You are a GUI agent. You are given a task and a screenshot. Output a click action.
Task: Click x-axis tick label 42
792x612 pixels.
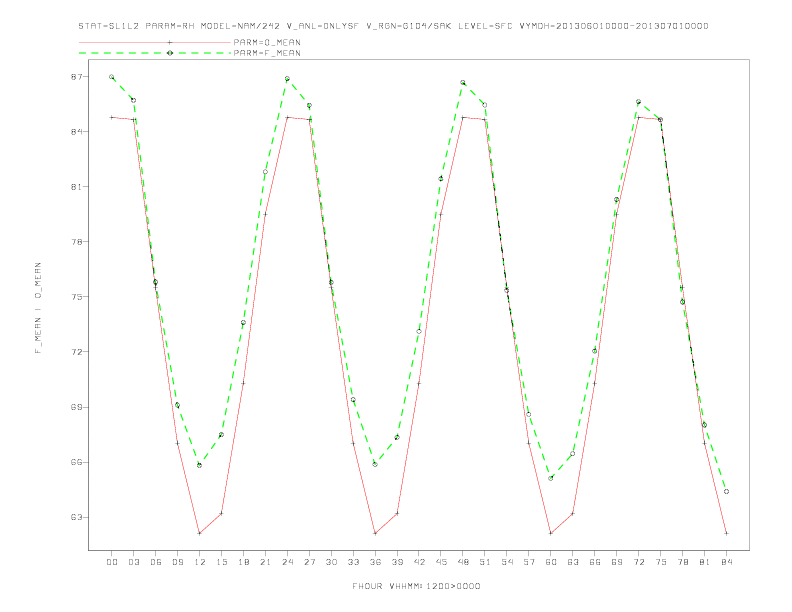tap(419, 562)
